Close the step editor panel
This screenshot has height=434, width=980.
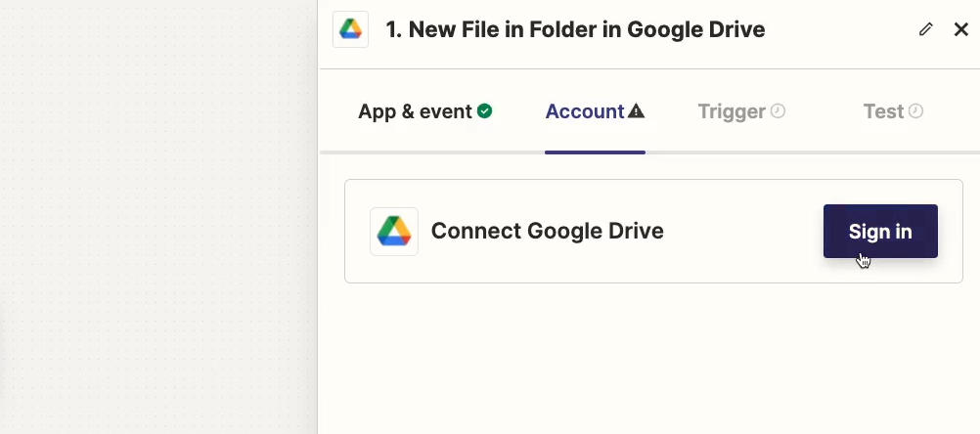(x=960, y=29)
